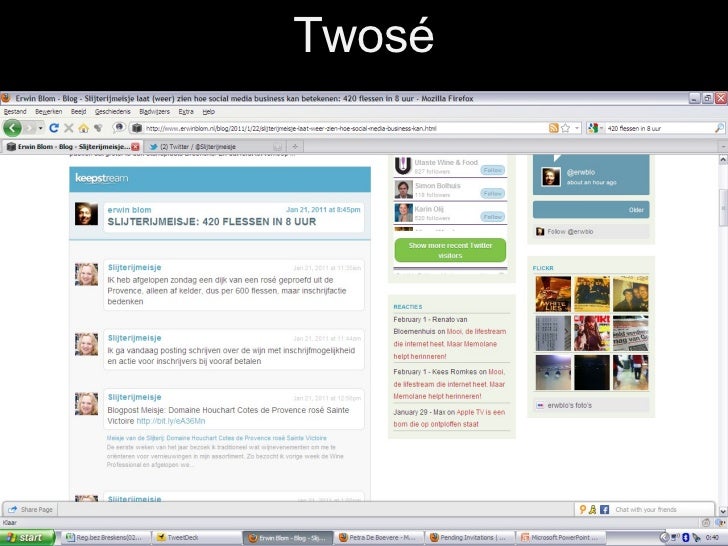Open erwin blom author link in keepstream

click(129, 210)
